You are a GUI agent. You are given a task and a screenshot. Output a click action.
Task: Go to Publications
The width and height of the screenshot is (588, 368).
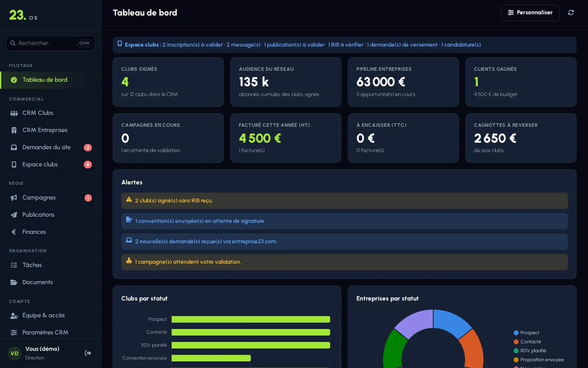[51, 215]
